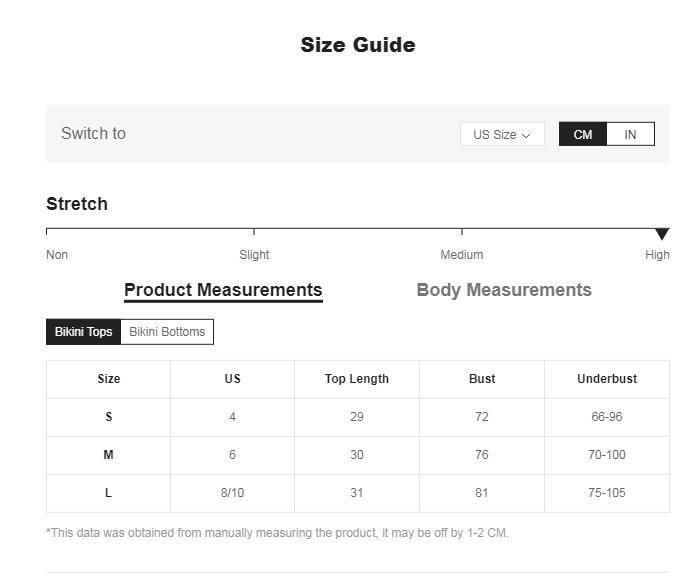Switch units to CM
This screenshot has width=693, height=585.
tap(583, 134)
